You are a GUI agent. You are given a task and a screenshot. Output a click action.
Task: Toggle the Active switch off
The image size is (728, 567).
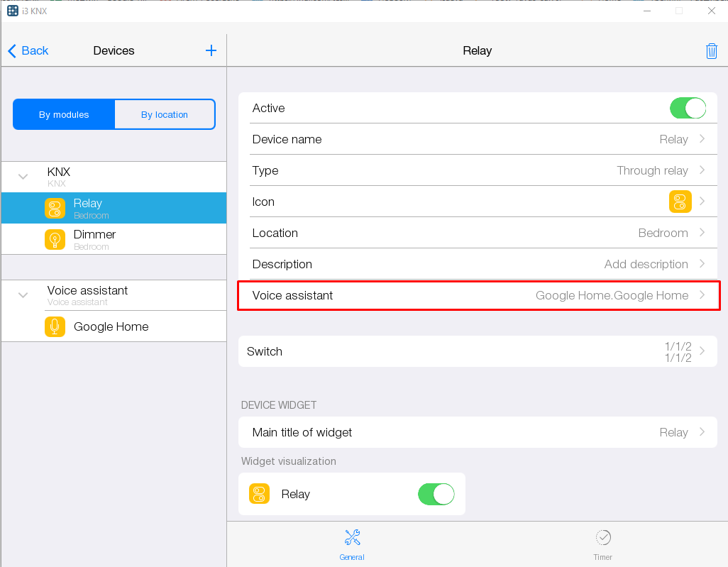[x=688, y=108]
